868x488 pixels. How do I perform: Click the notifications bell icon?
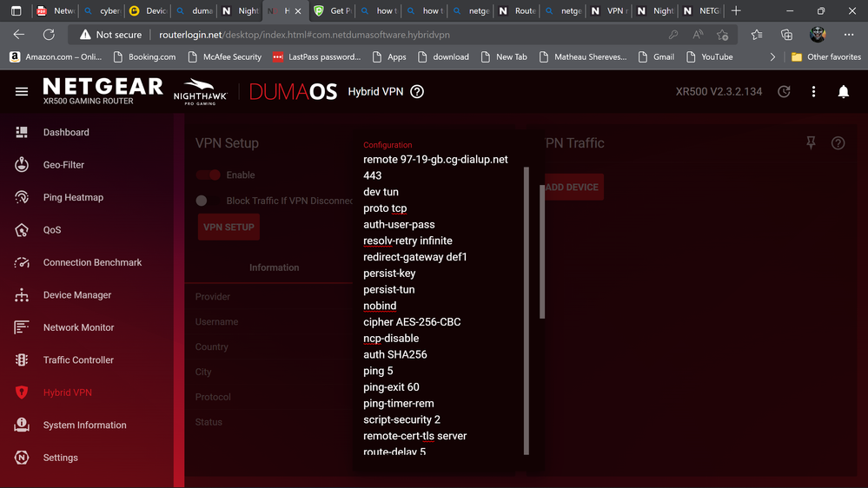coord(843,91)
